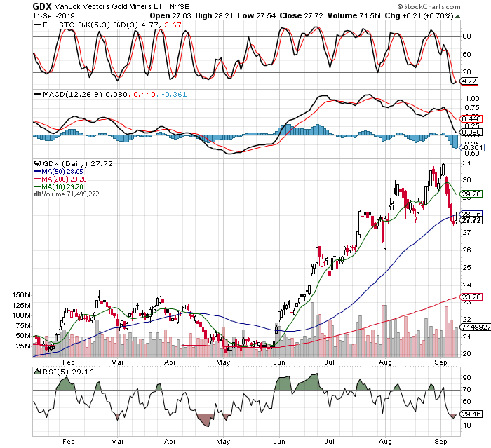
Task: Click the MA(50) 28.05 legend entry
Action: [58, 172]
